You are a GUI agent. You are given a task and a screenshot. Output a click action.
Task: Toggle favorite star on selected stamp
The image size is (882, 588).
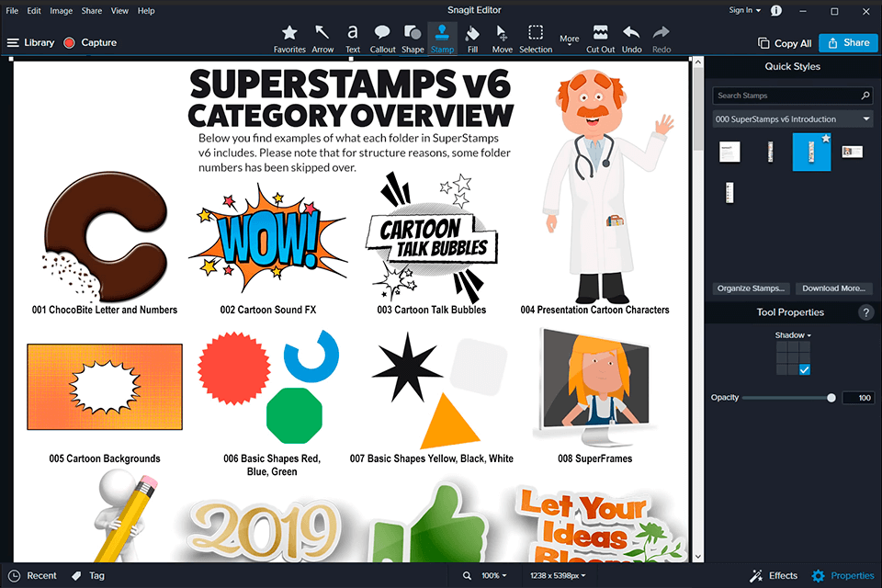click(x=825, y=139)
